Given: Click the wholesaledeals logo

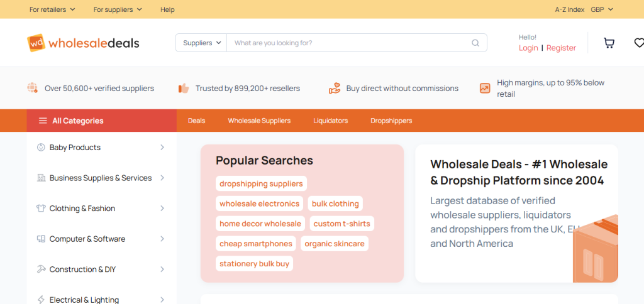Looking at the screenshot, I should coord(84,43).
